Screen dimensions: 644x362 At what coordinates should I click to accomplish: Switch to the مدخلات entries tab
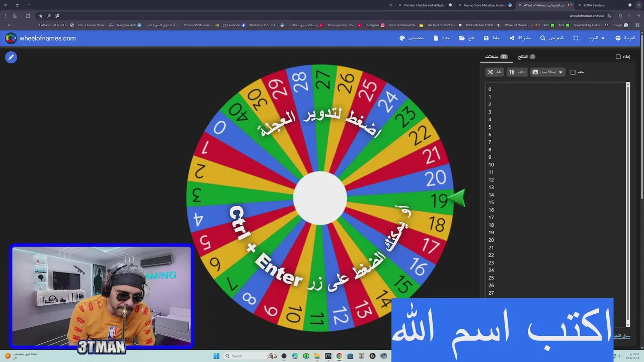tap(496, 57)
